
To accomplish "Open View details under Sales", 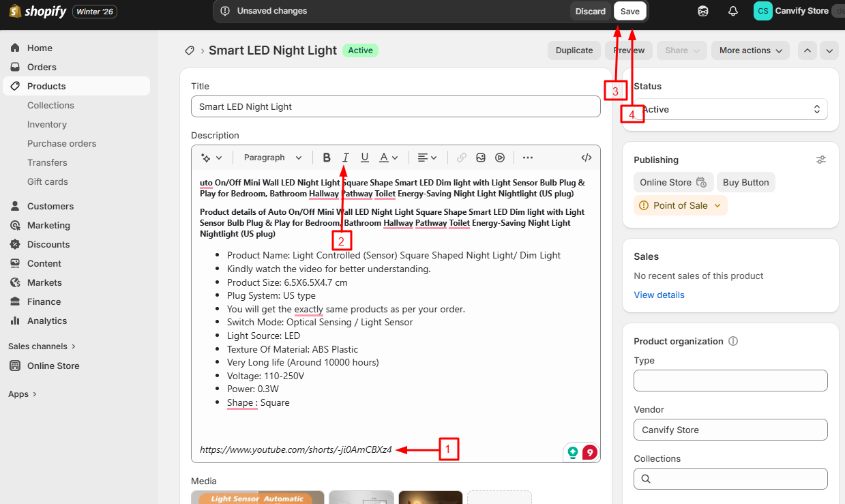I will pos(659,295).
